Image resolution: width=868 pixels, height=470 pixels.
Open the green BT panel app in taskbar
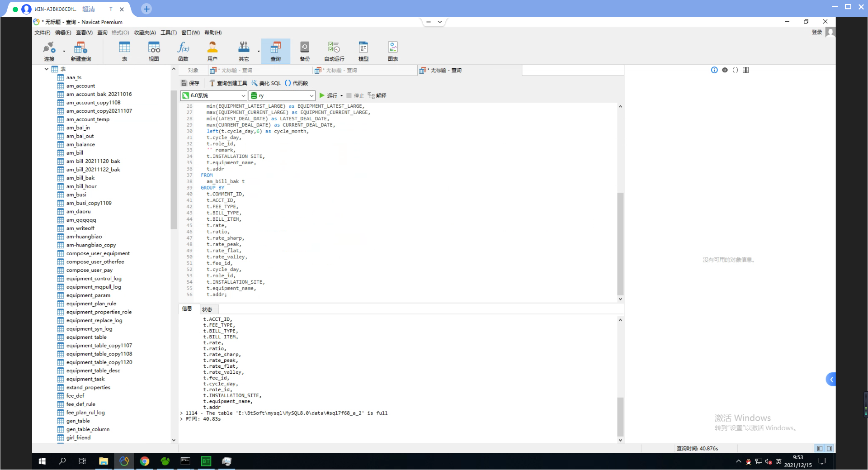pyautogui.click(x=206, y=461)
